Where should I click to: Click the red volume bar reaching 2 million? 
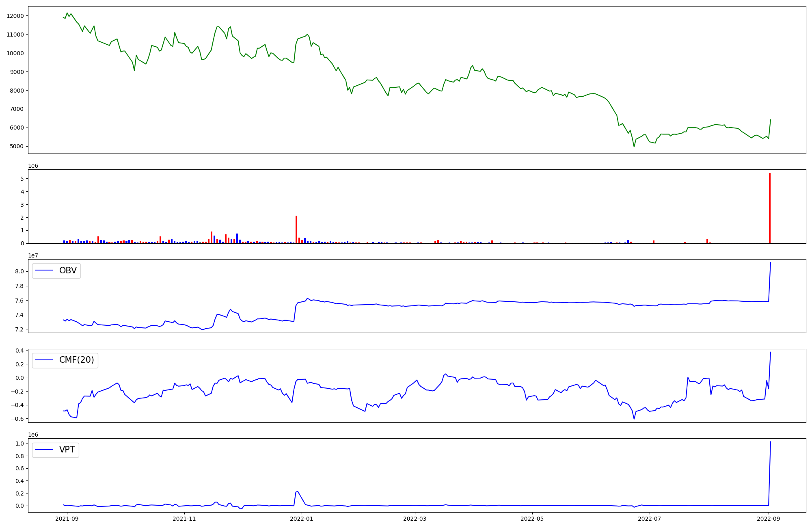[x=296, y=229]
